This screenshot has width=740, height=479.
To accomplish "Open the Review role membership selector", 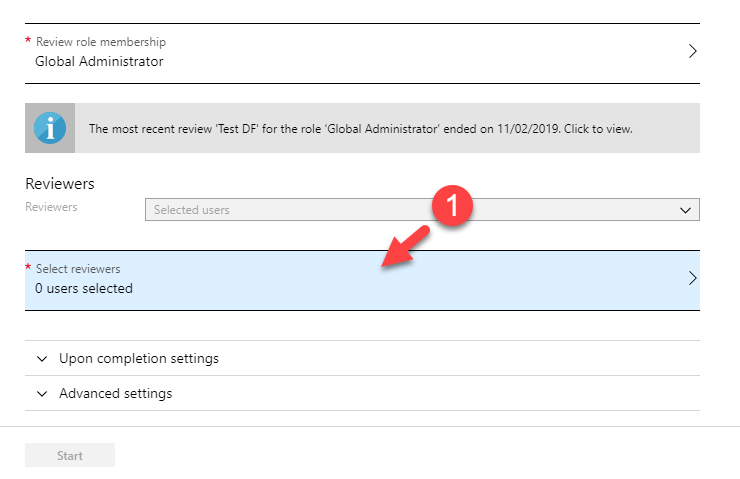I will 360,53.
